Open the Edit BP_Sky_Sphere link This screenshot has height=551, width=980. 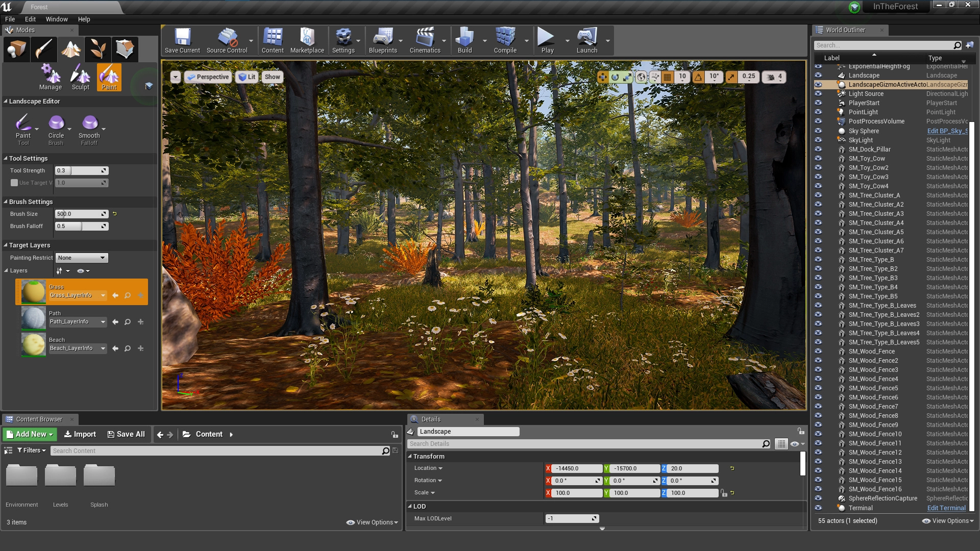coord(947,131)
